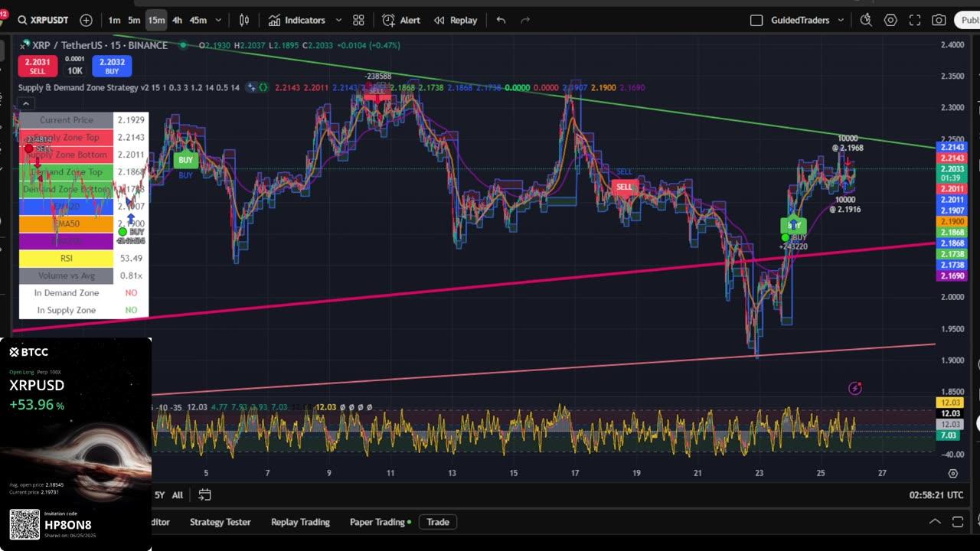Click the QR code in BTCC card
The width and height of the screenshot is (980, 551).
[x=24, y=524]
